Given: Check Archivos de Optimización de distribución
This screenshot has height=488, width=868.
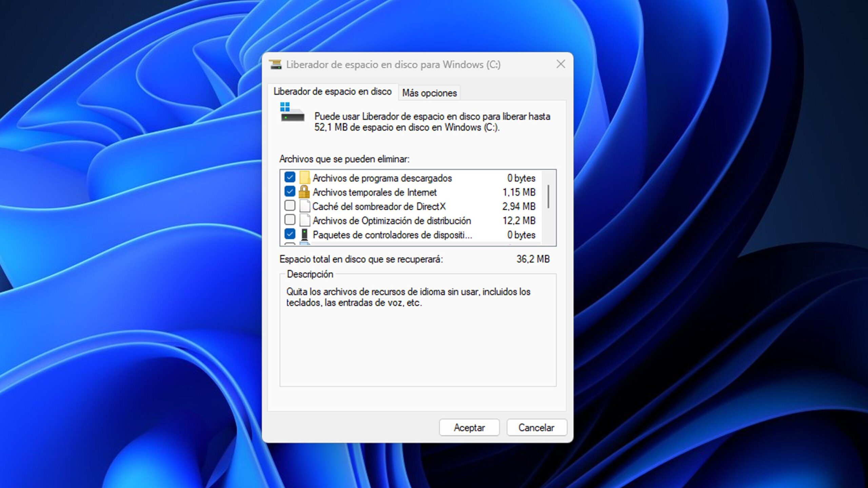Looking at the screenshot, I should coord(290,221).
